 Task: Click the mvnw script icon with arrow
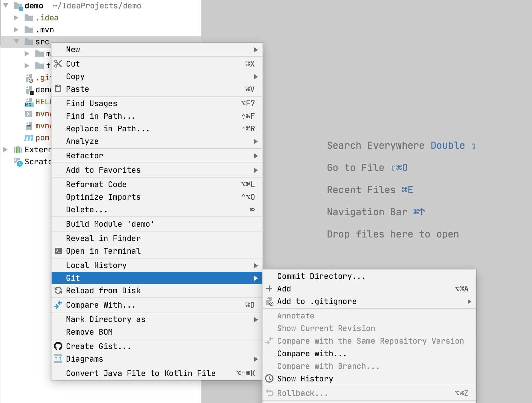click(28, 114)
